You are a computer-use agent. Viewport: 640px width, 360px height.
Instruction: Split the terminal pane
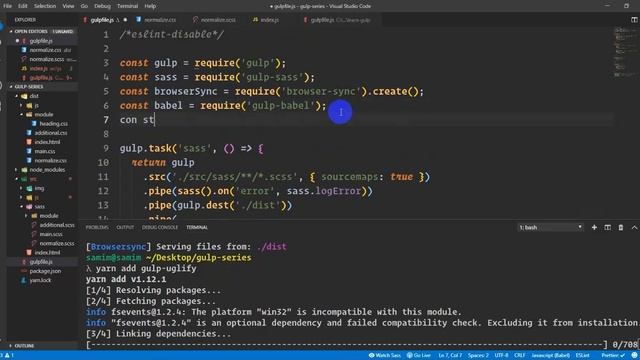pyautogui.click(x=608, y=227)
